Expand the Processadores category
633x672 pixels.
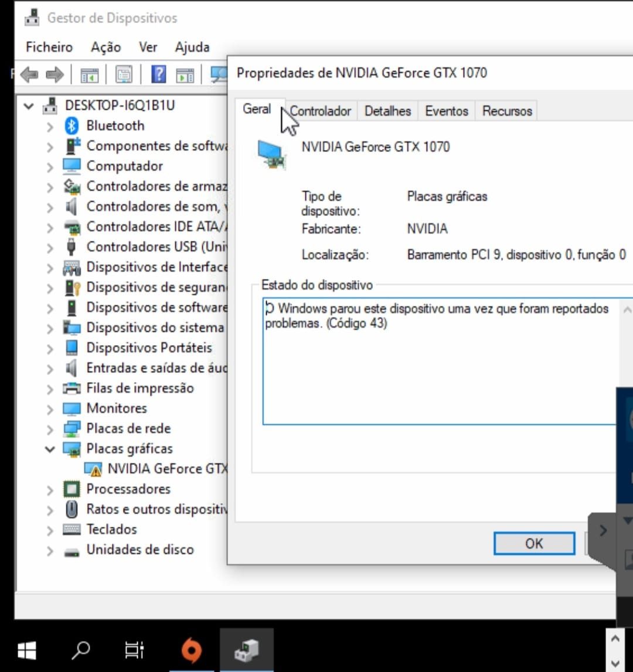tap(50, 490)
